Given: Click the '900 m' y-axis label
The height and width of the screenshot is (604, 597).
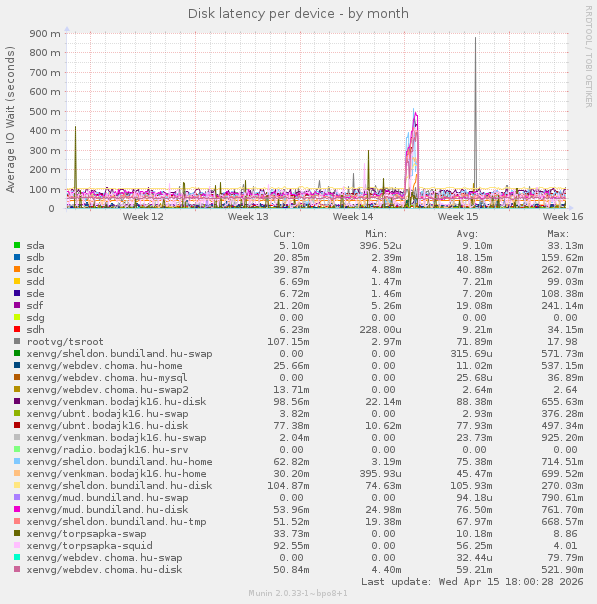Looking at the screenshot, I should 45,34.
